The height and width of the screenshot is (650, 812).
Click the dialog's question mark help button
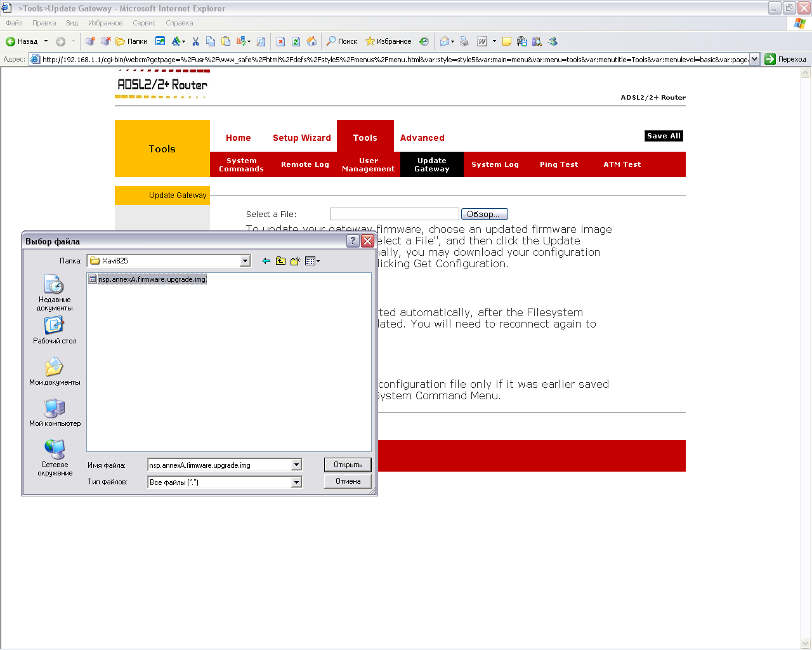[353, 241]
